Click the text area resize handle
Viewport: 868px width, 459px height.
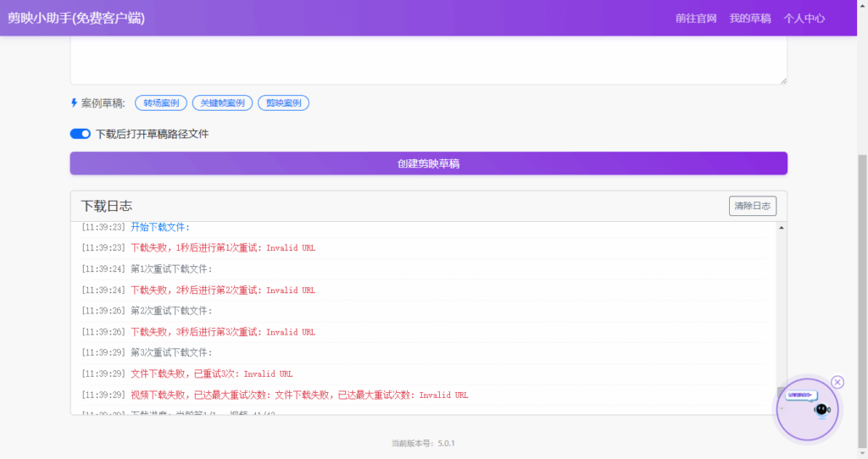[782, 80]
